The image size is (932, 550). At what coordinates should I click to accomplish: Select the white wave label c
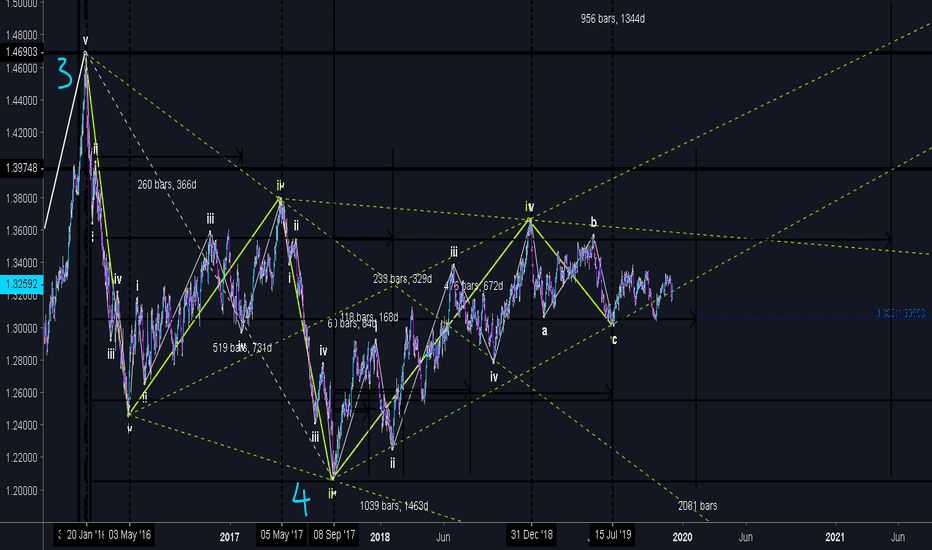pos(615,339)
